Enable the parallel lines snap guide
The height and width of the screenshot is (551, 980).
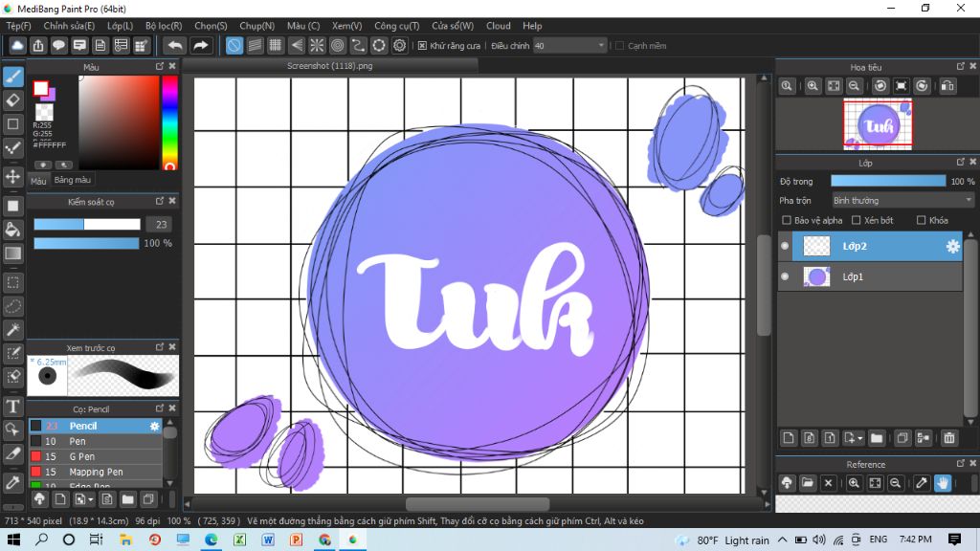pos(255,46)
